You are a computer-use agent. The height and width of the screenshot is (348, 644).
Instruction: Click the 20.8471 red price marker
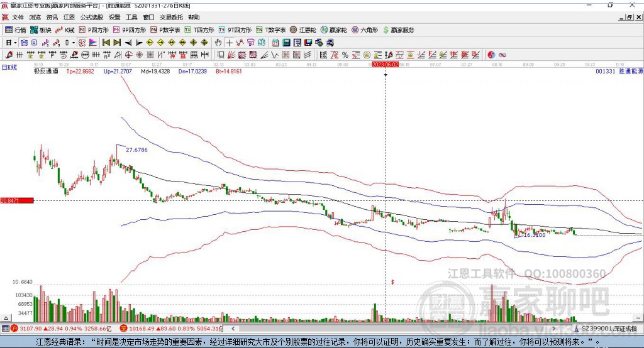[17, 200]
